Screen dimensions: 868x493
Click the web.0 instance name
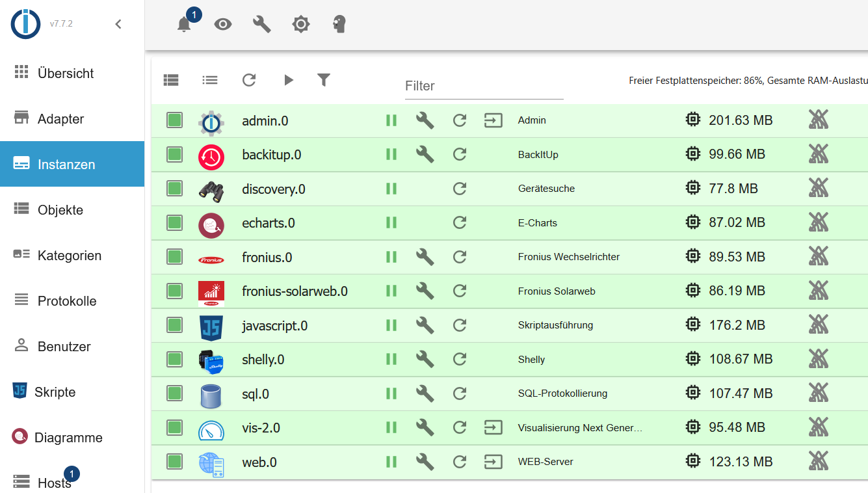coord(259,462)
